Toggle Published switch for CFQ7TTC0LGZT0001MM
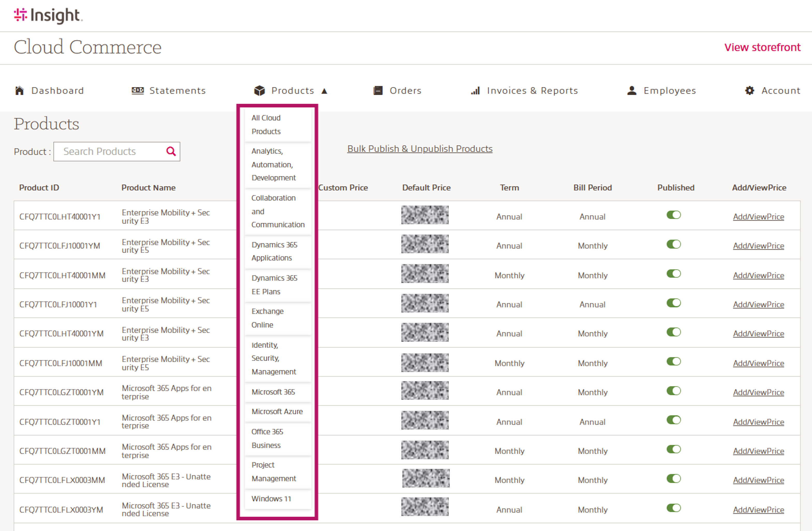The width and height of the screenshot is (812, 531). [674, 449]
